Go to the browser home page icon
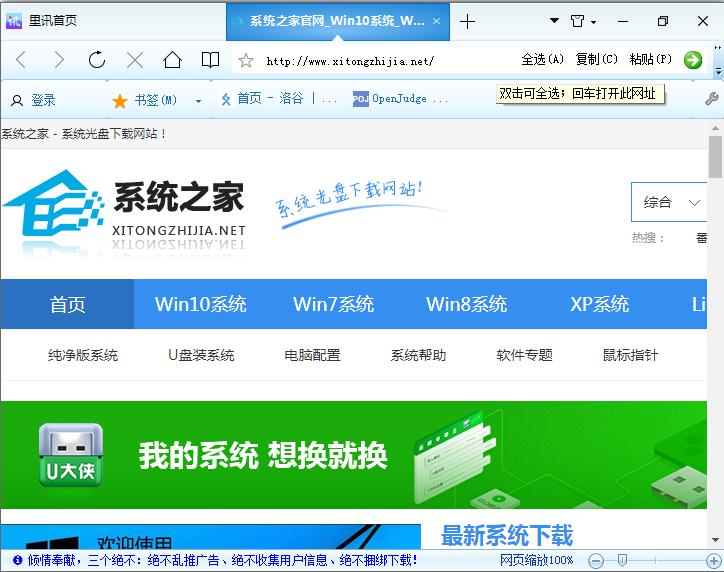 point(172,60)
